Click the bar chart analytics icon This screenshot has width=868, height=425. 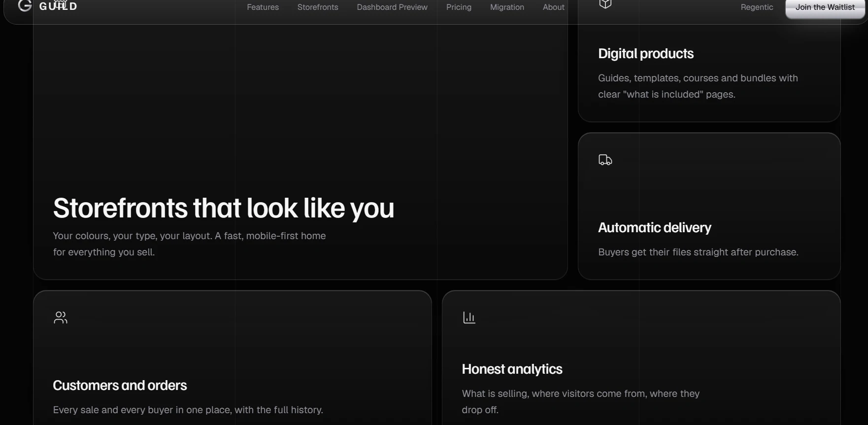pyautogui.click(x=469, y=318)
